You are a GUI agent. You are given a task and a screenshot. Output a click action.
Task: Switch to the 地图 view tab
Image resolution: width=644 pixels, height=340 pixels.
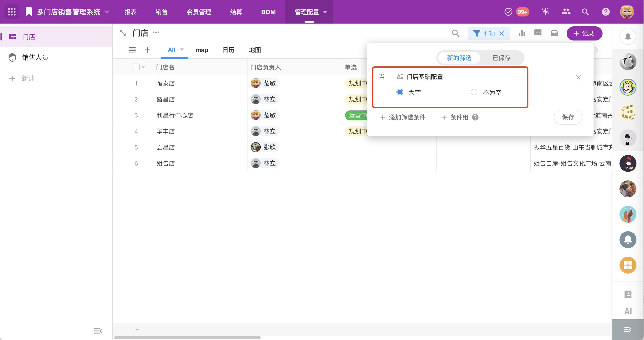coord(255,50)
